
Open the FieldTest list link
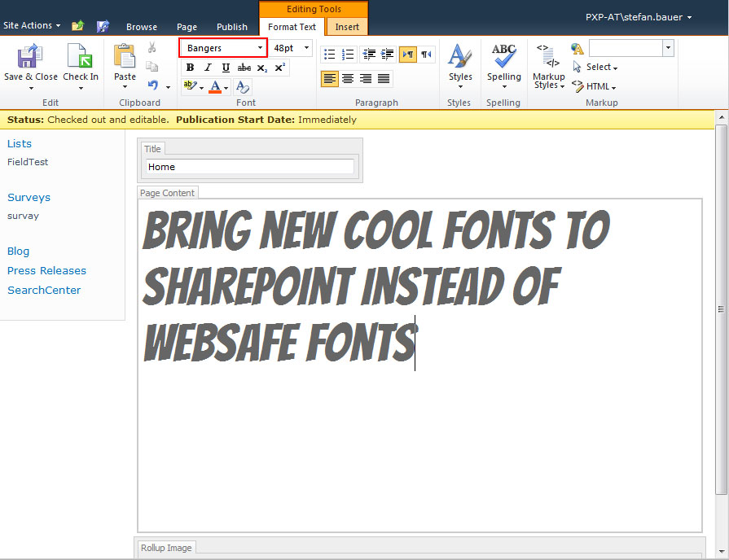point(28,162)
